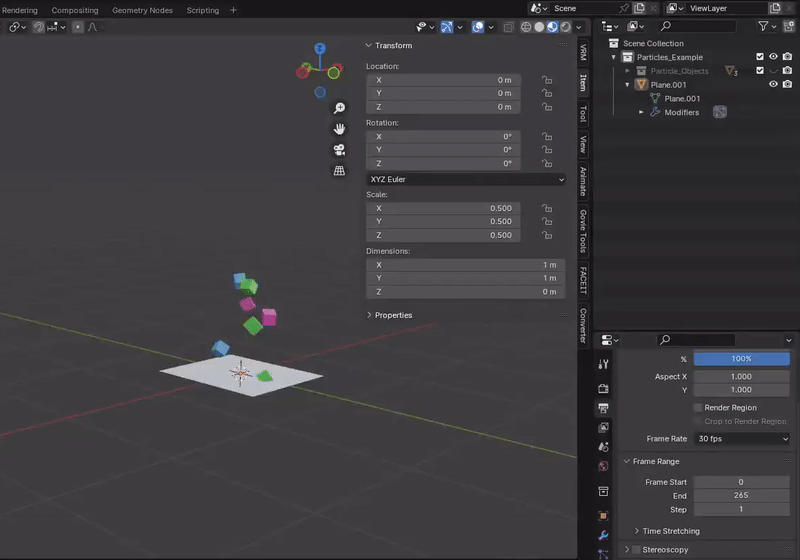
Task: Lock the Location X value
Action: click(x=547, y=79)
